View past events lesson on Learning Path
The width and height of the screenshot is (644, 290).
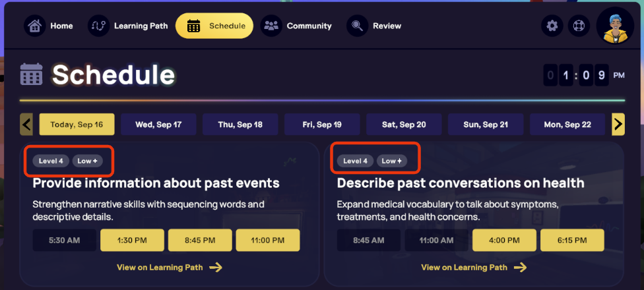170,267
